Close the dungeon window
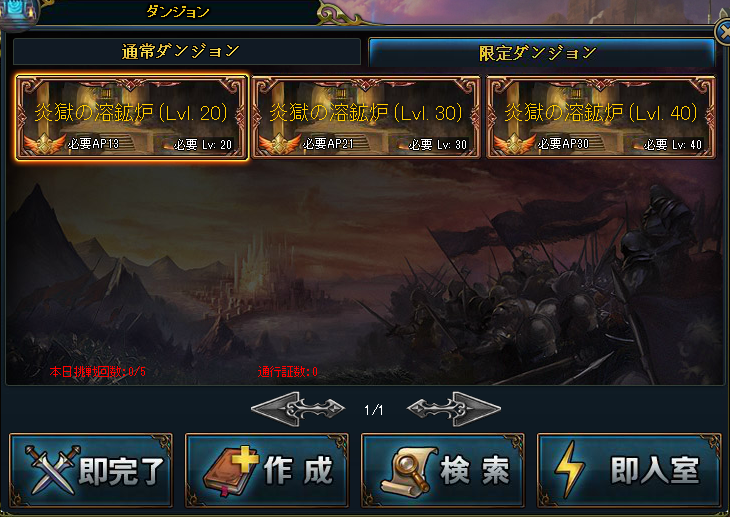 (723, 33)
